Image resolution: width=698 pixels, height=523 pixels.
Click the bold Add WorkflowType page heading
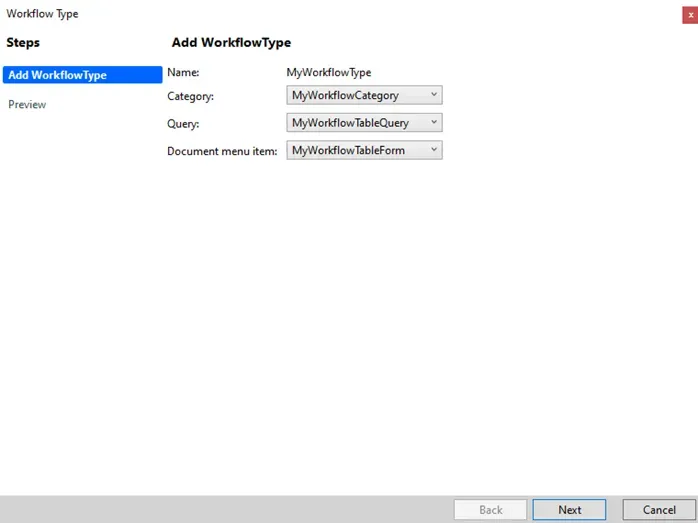click(231, 43)
